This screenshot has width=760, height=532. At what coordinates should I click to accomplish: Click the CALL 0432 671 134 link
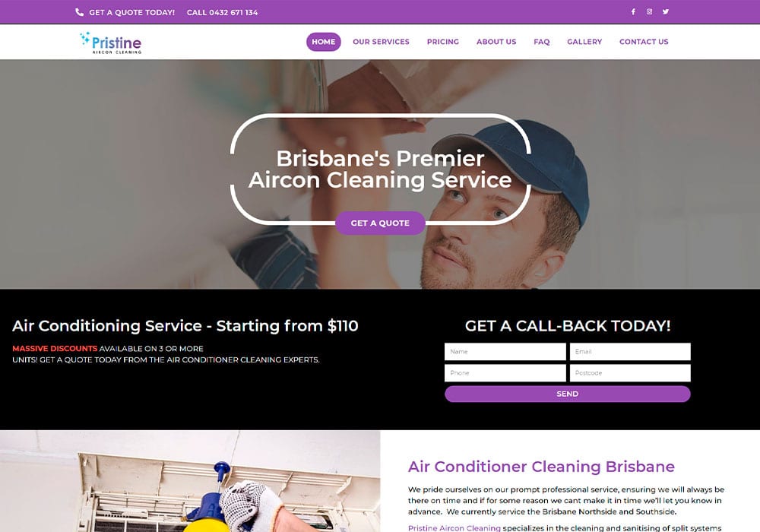223,13
